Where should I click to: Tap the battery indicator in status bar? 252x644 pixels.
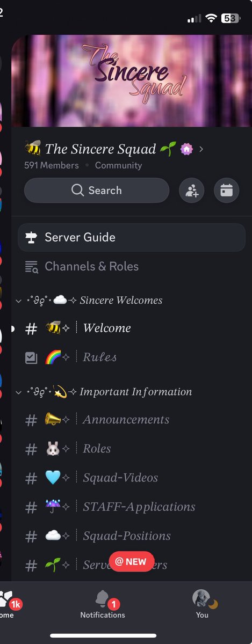click(229, 18)
